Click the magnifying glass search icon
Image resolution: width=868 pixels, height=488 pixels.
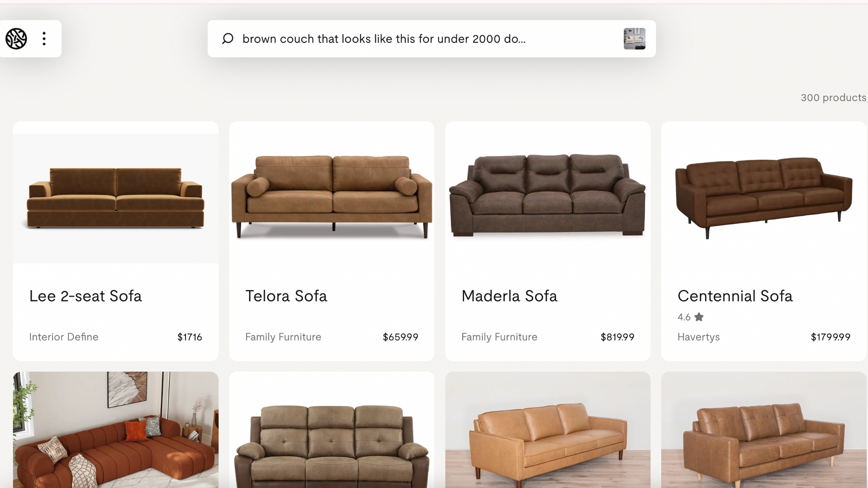[x=228, y=39]
